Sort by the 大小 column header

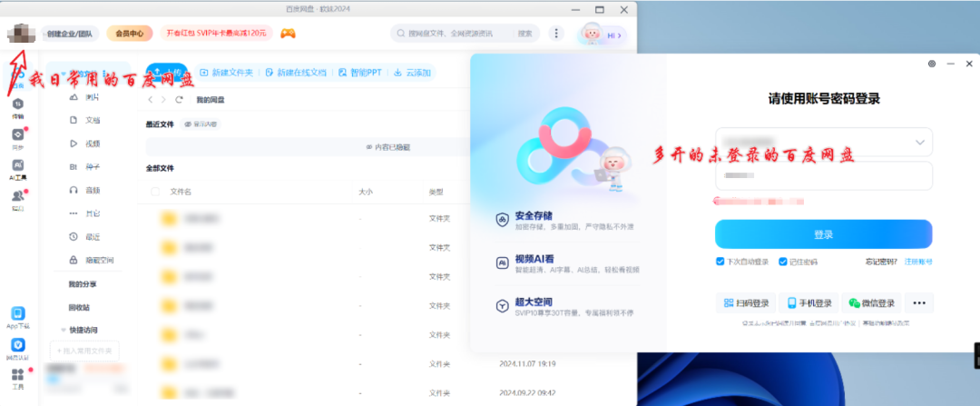pyautogui.click(x=366, y=192)
